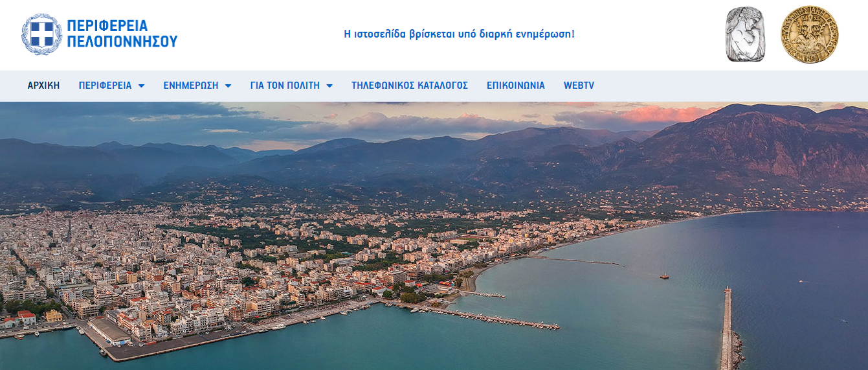Open the gold round seal emblem
Image resolution: width=868 pixels, height=370 pixels.
(809, 35)
